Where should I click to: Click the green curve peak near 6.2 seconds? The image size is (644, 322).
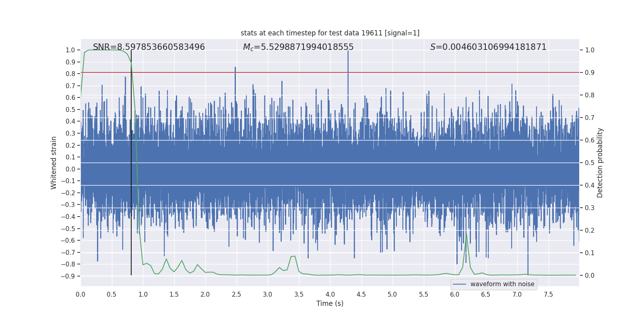(x=466, y=235)
